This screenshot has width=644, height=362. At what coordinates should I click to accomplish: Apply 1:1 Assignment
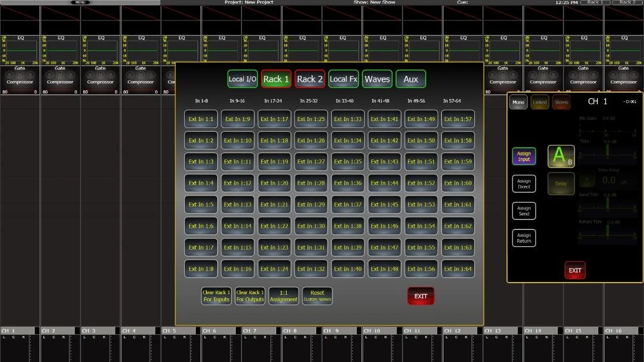283,296
